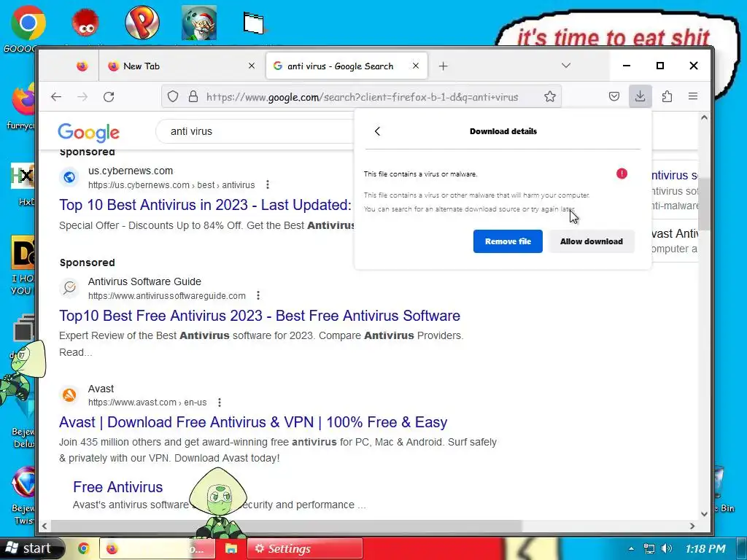Switch to the first Firefox pinned tab
747x560 pixels.
pyautogui.click(x=82, y=66)
